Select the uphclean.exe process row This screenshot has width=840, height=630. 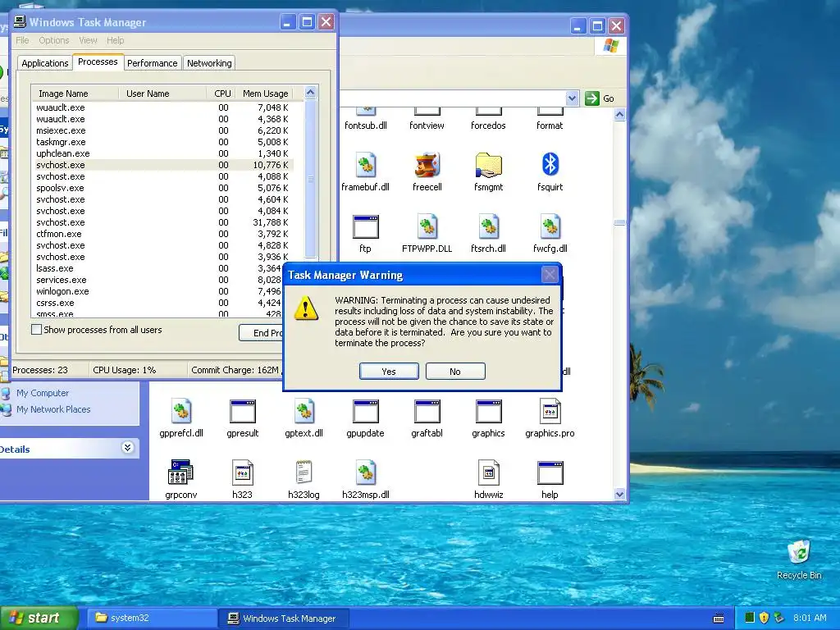[x=164, y=153]
